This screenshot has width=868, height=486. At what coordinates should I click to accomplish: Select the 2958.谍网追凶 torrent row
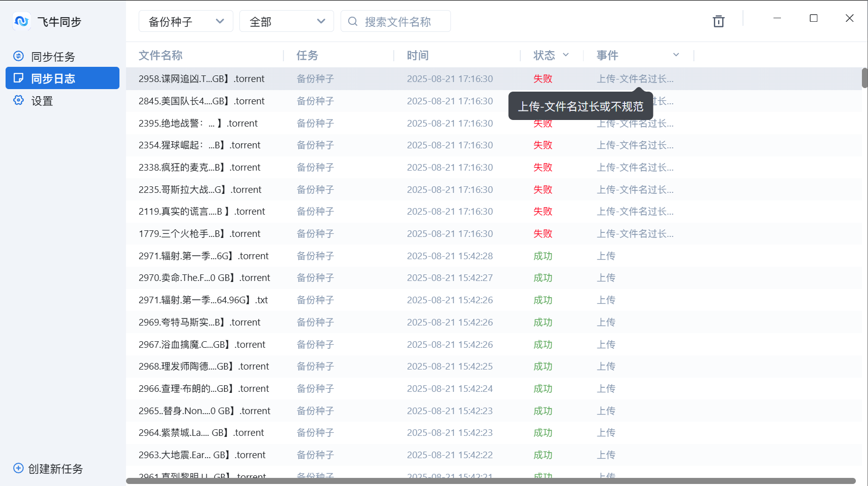pyautogui.click(x=494, y=78)
